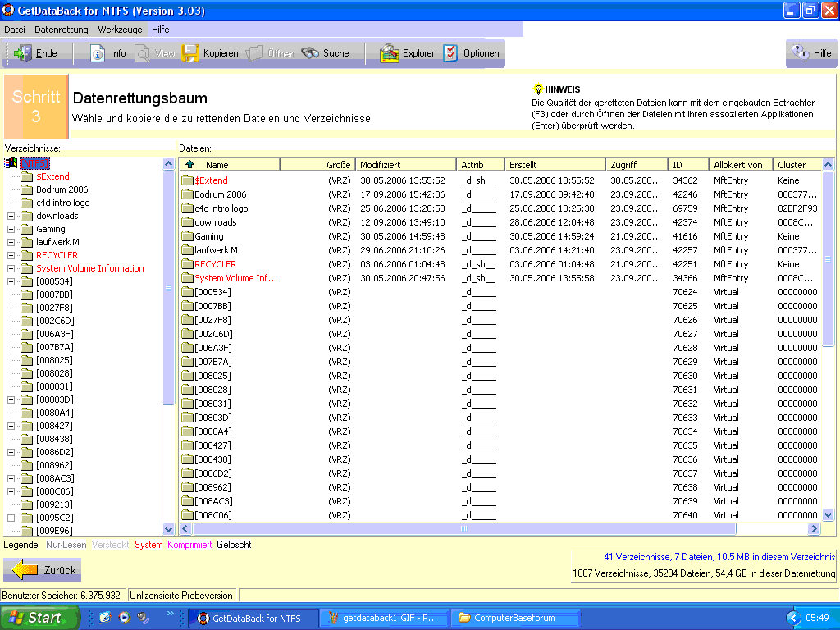Select the System Volume Inf… row in file list
This screenshot has width=840, height=630.
coord(500,277)
